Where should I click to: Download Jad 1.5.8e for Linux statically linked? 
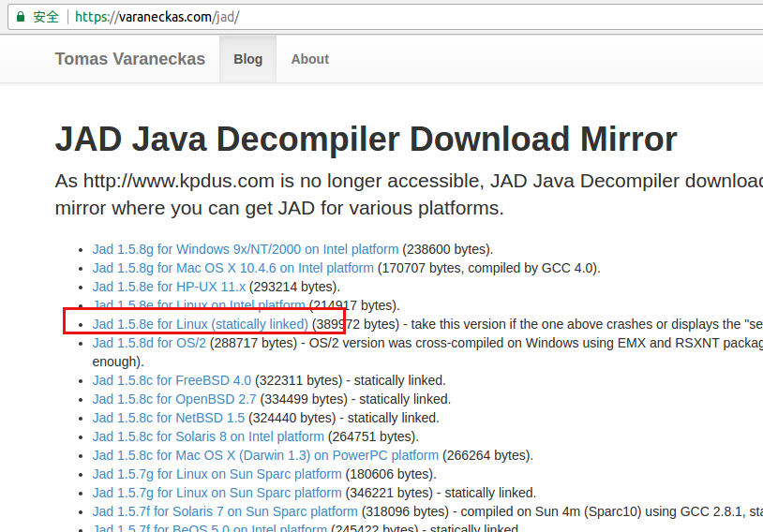[x=201, y=324]
